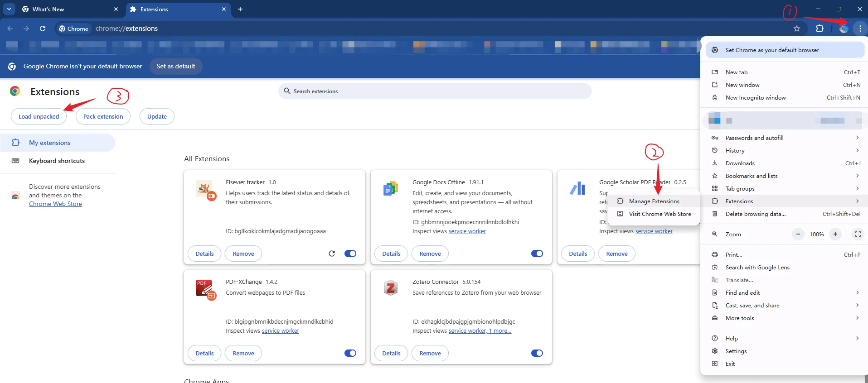Select Visit Chrome Web Store in submenu
The height and width of the screenshot is (383, 868).
[654, 214]
